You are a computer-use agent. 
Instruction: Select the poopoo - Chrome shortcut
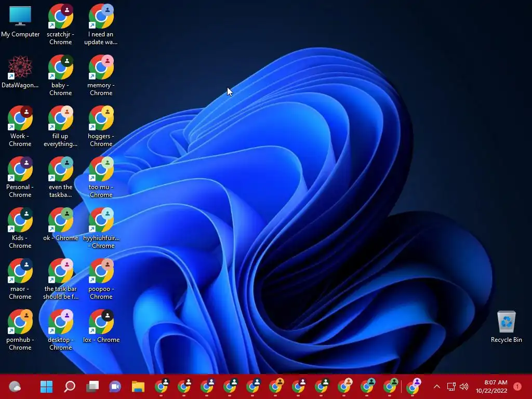[x=101, y=279]
